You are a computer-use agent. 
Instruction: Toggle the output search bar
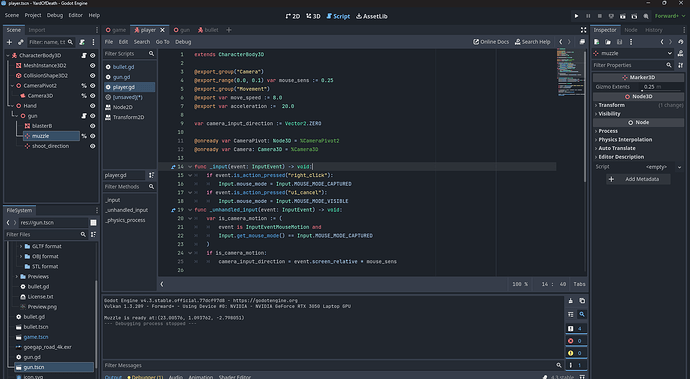[x=582, y=314]
